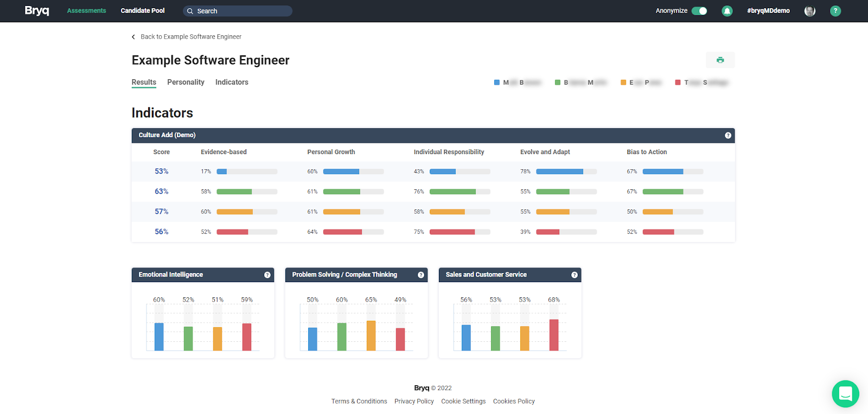Open the Terms & Conditions link
This screenshot has width=868, height=414.
click(359, 402)
